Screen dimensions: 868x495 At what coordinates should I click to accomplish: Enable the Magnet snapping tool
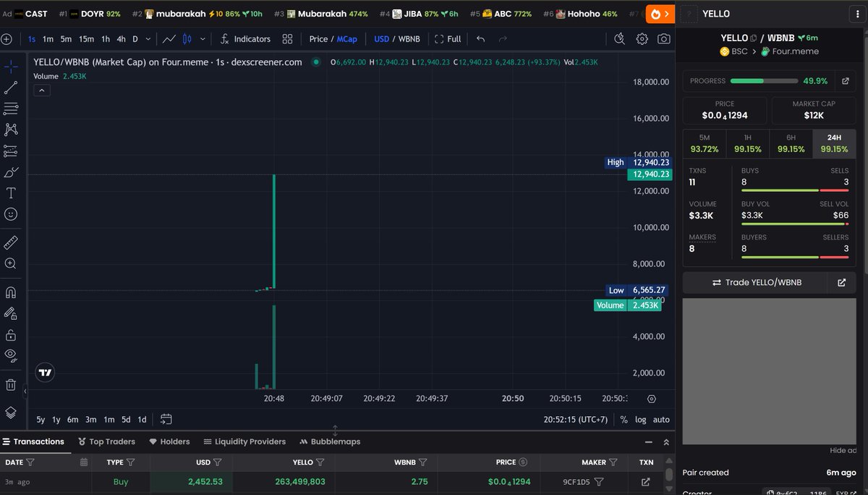[x=10, y=292]
